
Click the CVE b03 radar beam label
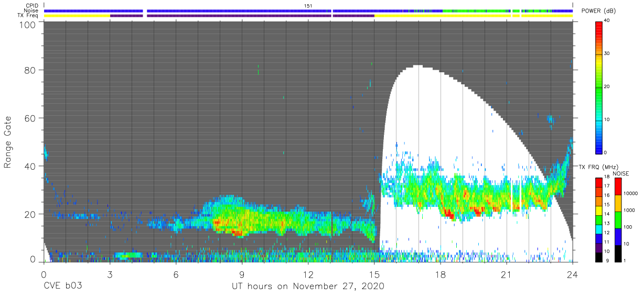[63, 287]
